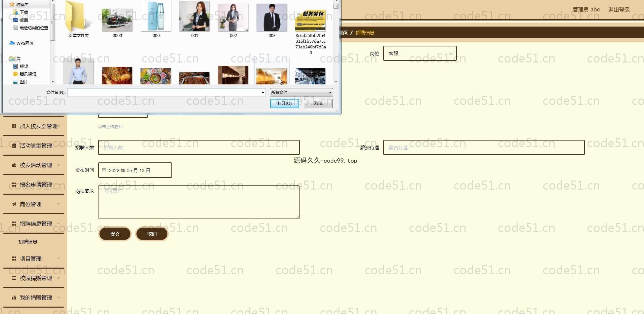Click the 取消 button in file dialog

pos(318,103)
